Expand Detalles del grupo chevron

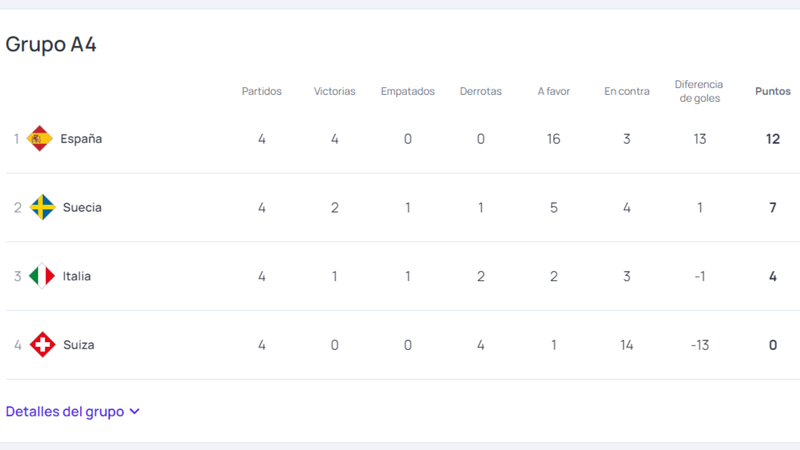tap(135, 412)
